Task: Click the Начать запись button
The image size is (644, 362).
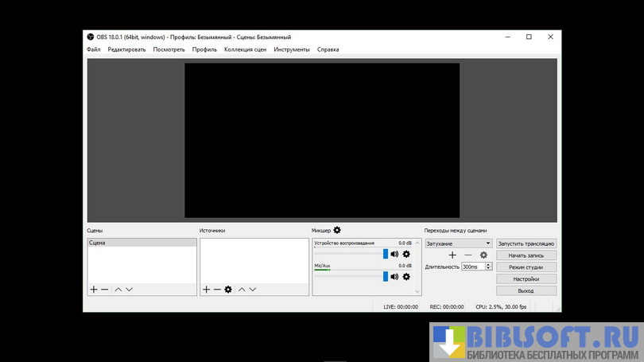Action: click(x=526, y=255)
